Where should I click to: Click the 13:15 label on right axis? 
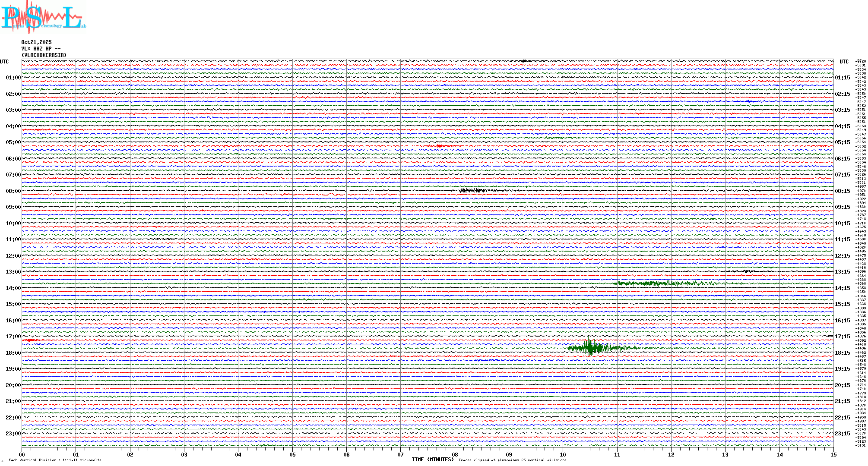pyautogui.click(x=842, y=272)
